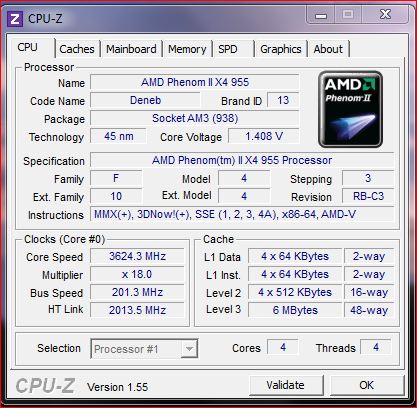417x408 pixels.
Task: Click the Validate button
Action: [x=285, y=385]
